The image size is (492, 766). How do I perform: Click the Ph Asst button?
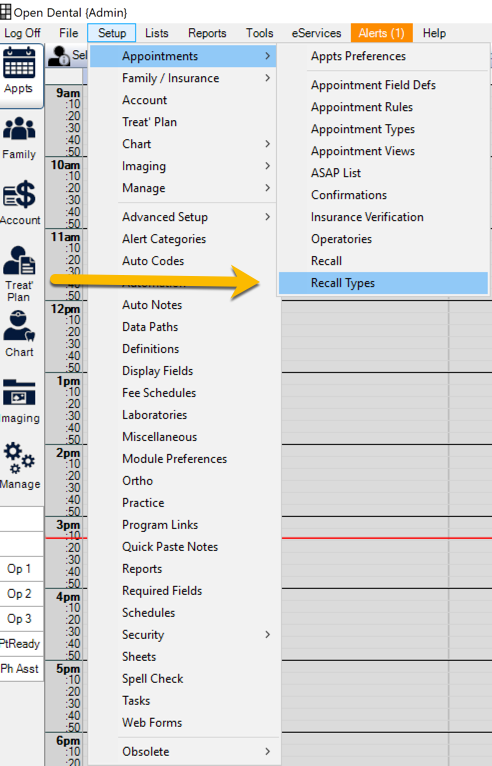(21, 669)
